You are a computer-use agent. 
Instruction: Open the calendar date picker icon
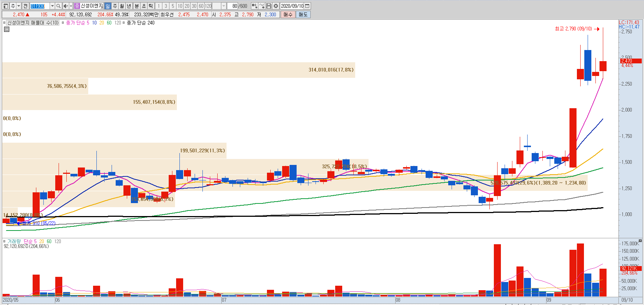[x=307, y=6]
